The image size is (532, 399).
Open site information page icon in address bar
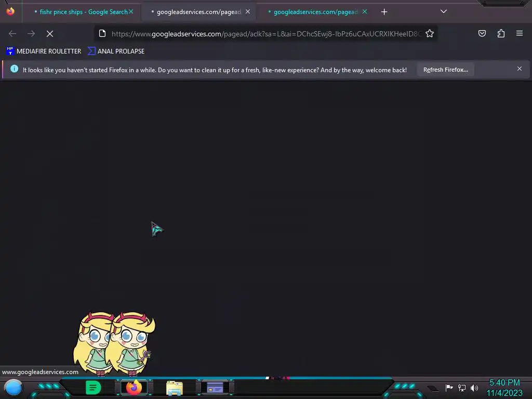pyautogui.click(x=102, y=34)
